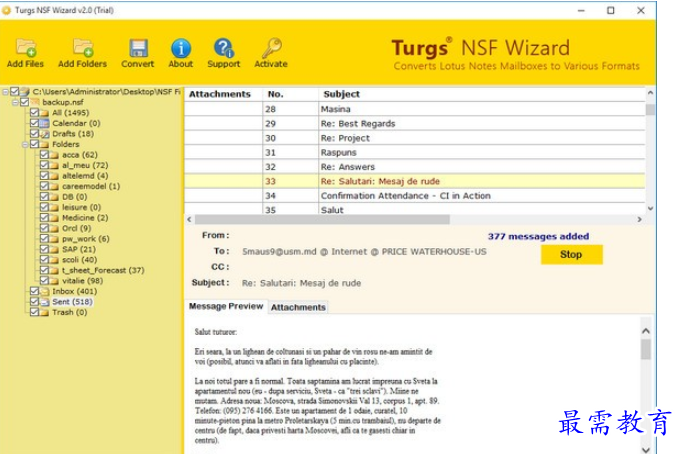Click the Trash folder icon in tree
The height and width of the screenshot is (454, 680).
point(45,312)
